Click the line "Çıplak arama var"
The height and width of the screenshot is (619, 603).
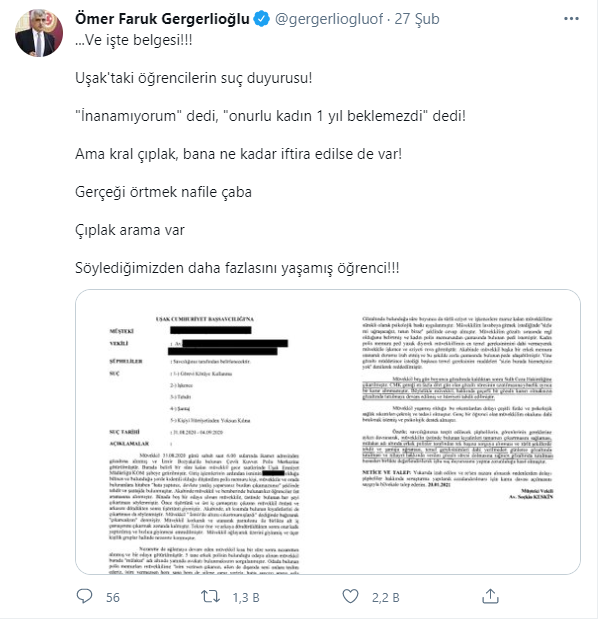132,227
